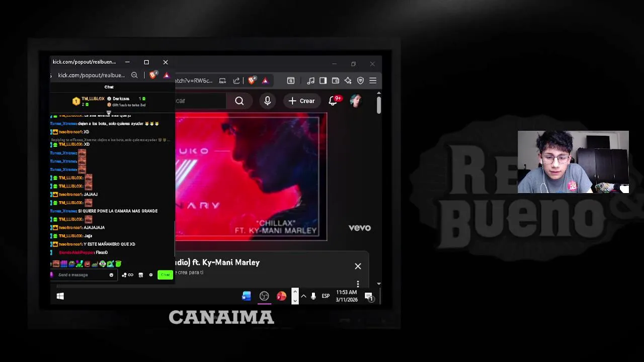Click the purple identity icon left of message field
The width and height of the screenshot is (644, 362).
tap(52, 275)
